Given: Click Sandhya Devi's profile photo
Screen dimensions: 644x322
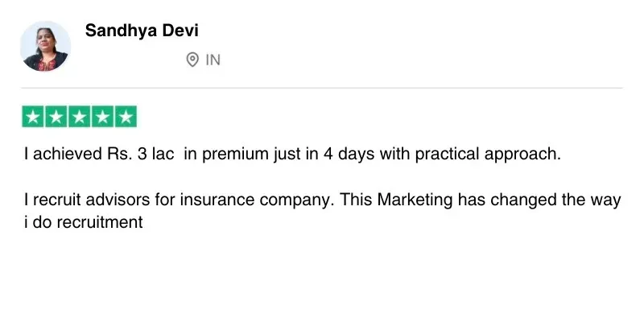Looking at the screenshot, I should point(45,47).
